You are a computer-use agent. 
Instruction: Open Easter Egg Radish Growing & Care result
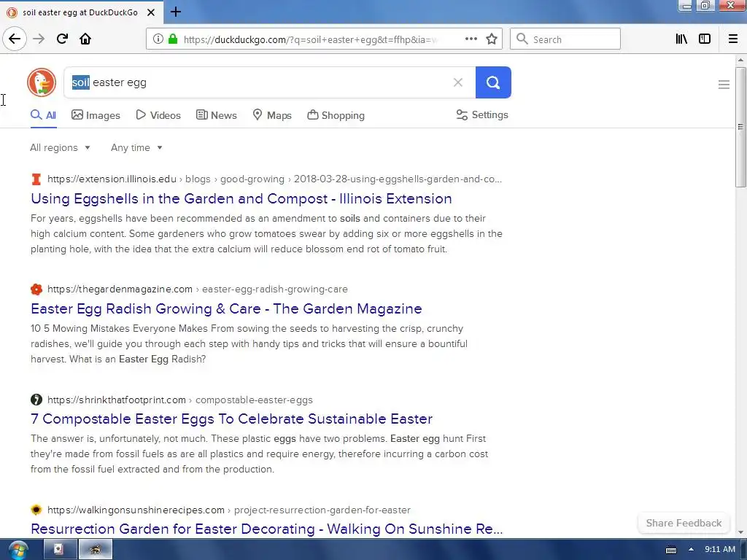226,308
